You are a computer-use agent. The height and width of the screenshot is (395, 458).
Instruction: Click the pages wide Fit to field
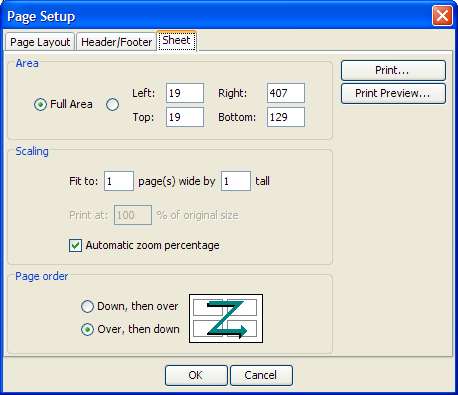(119, 181)
